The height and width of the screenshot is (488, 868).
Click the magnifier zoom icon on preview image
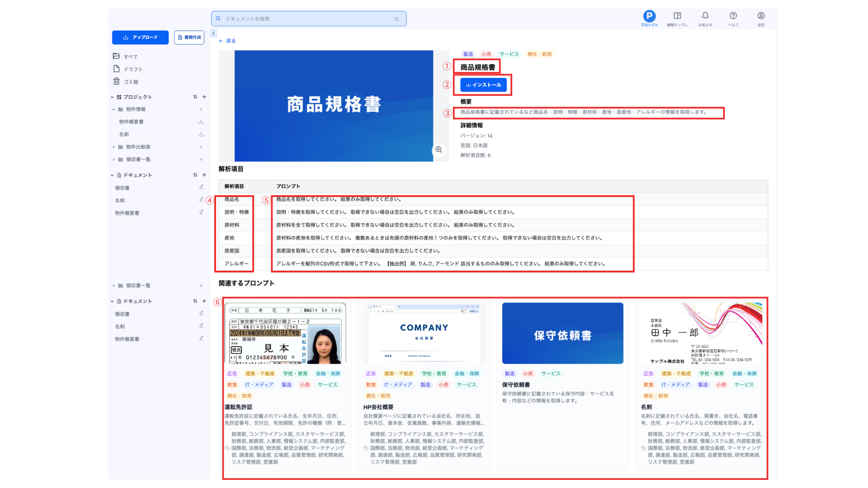(439, 150)
